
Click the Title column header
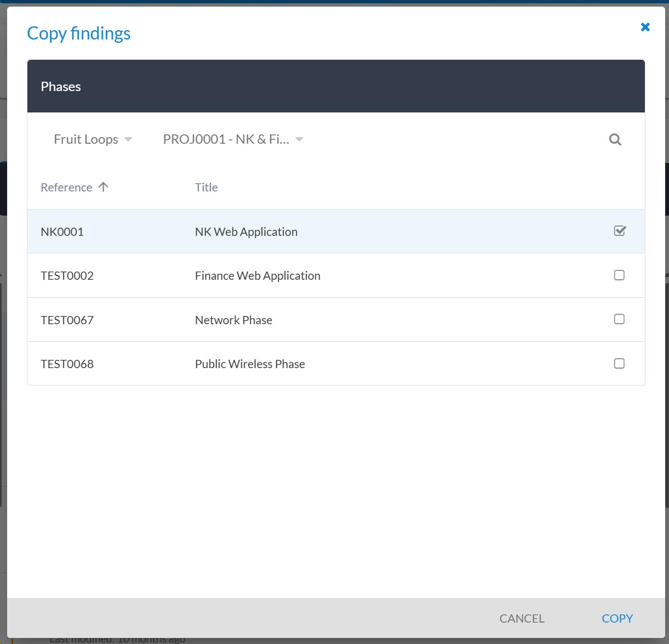click(206, 188)
